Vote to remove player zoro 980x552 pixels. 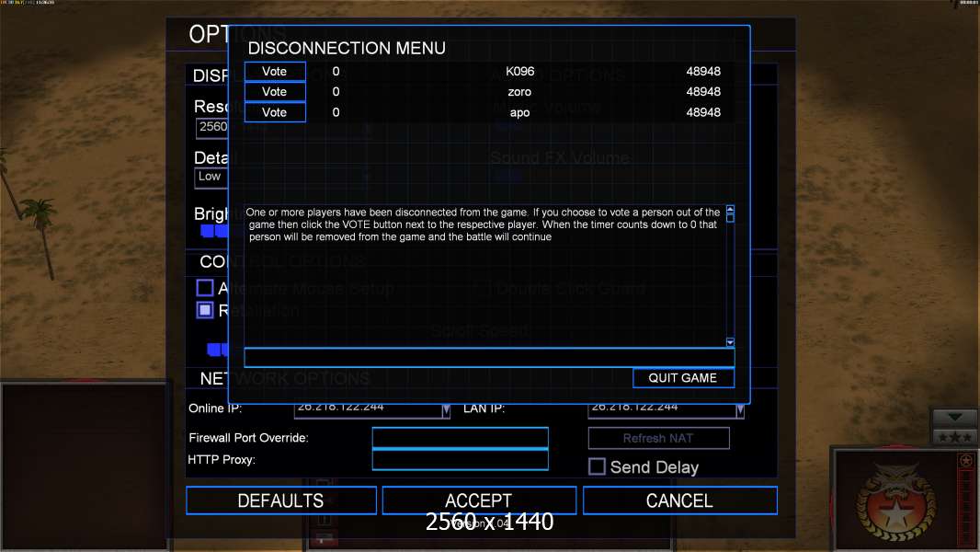[274, 92]
